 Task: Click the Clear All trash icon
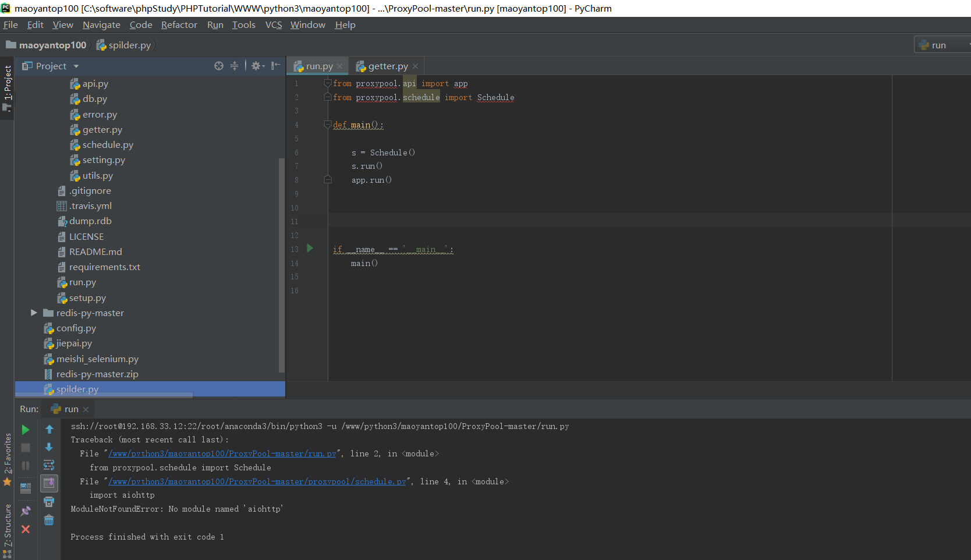click(x=49, y=520)
